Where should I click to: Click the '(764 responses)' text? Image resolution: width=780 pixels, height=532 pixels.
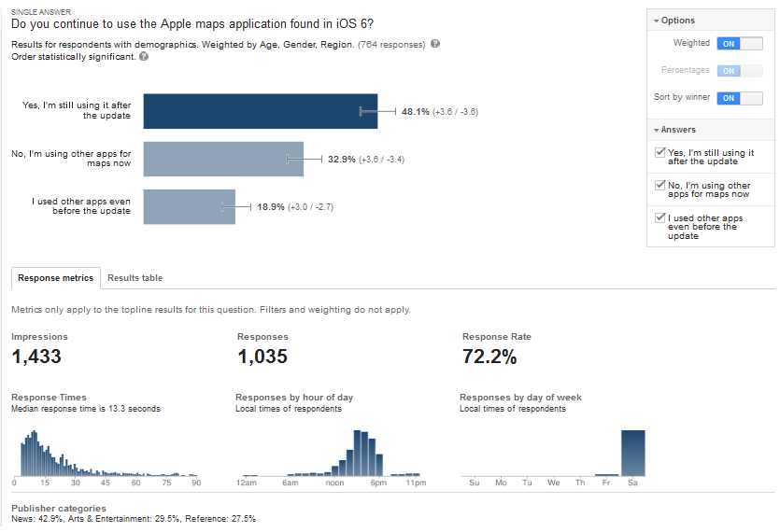(x=391, y=45)
